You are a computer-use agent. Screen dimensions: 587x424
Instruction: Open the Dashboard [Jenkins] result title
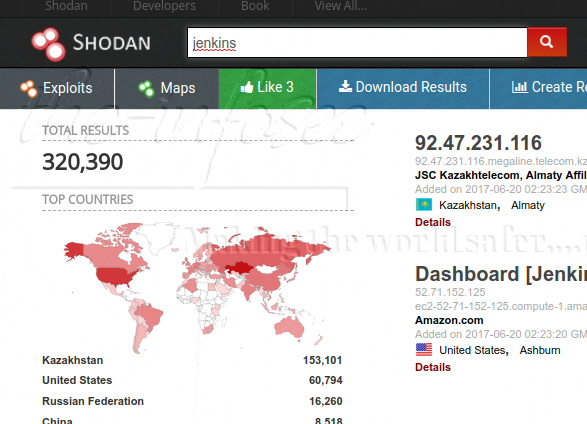[x=501, y=274]
